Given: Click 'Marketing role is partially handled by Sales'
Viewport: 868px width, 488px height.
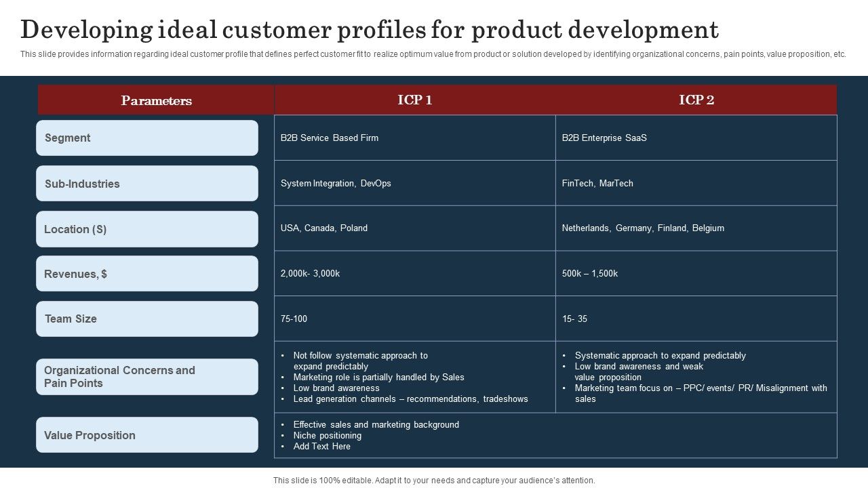Looking at the screenshot, I should (x=378, y=378).
